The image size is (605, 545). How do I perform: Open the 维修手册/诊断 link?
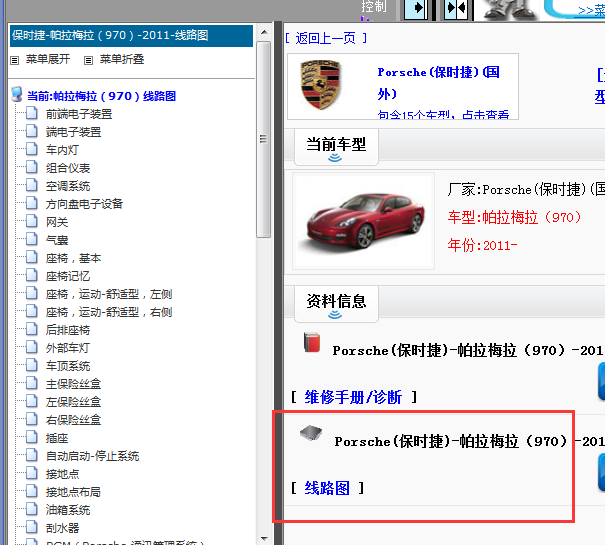(353, 397)
